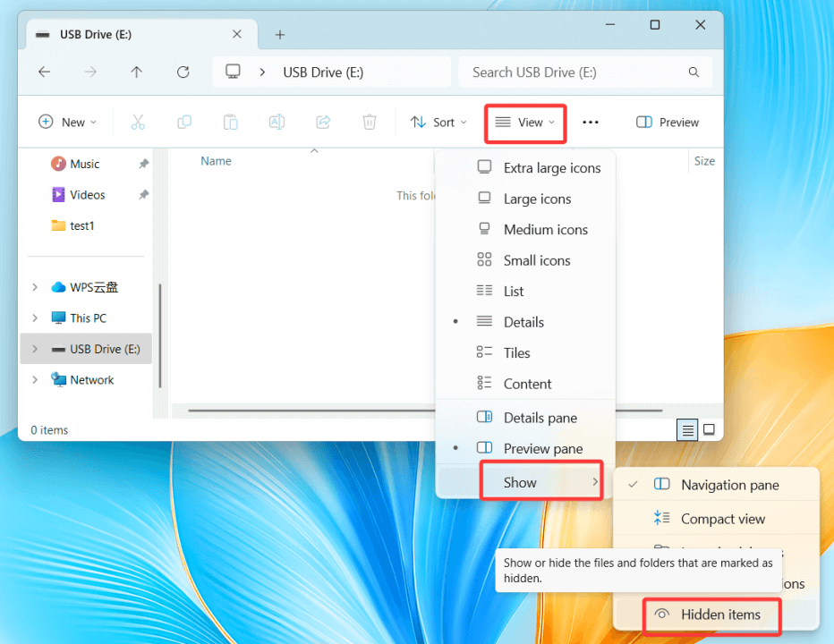The height and width of the screenshot is (644, 834).
Task: Click the Delete trash icon
Action: coord(369,122)
